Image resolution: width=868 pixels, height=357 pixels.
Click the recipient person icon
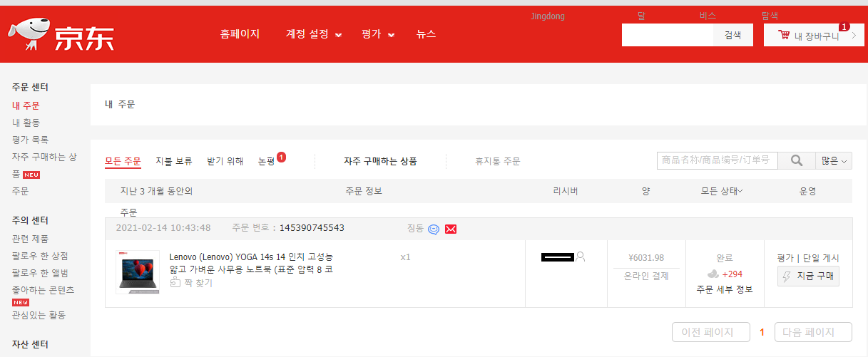pos(581,257)
